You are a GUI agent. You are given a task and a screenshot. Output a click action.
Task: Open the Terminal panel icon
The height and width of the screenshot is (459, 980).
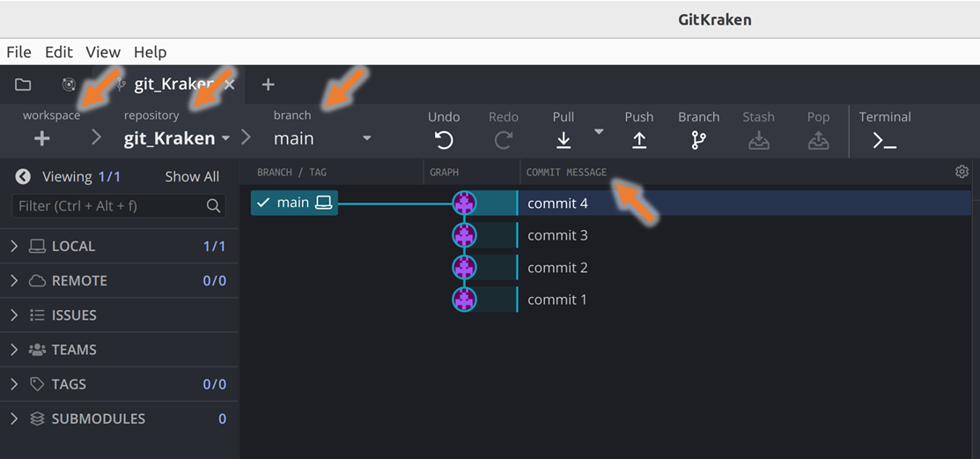(x=884, y=141)
